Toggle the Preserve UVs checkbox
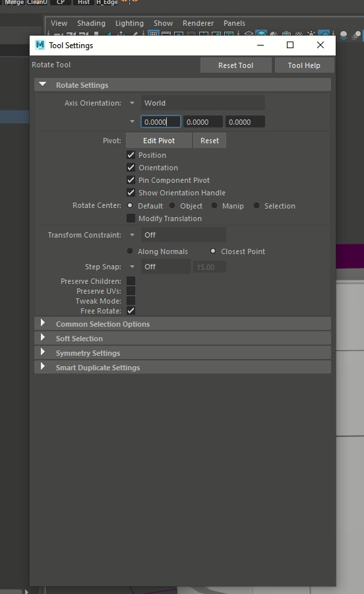The image size is (364, 594). (131, 291)
